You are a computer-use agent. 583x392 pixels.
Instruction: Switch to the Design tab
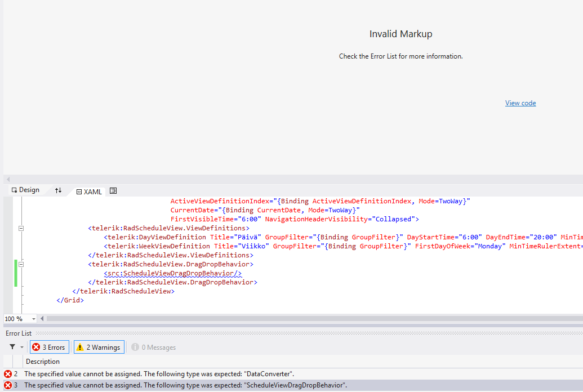click(x=26, y=190)
